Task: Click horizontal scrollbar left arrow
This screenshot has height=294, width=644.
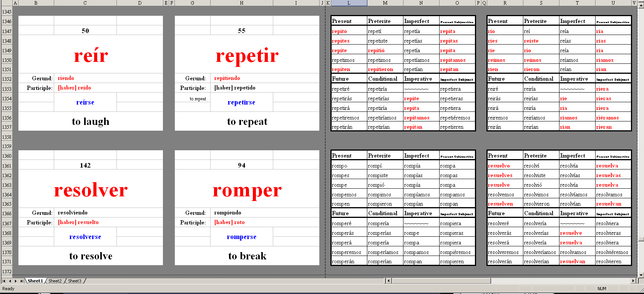Action: pos(388,281)
